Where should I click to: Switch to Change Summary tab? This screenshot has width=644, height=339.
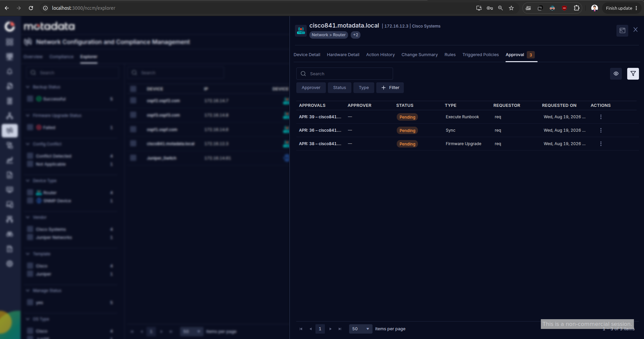point(420,55)
